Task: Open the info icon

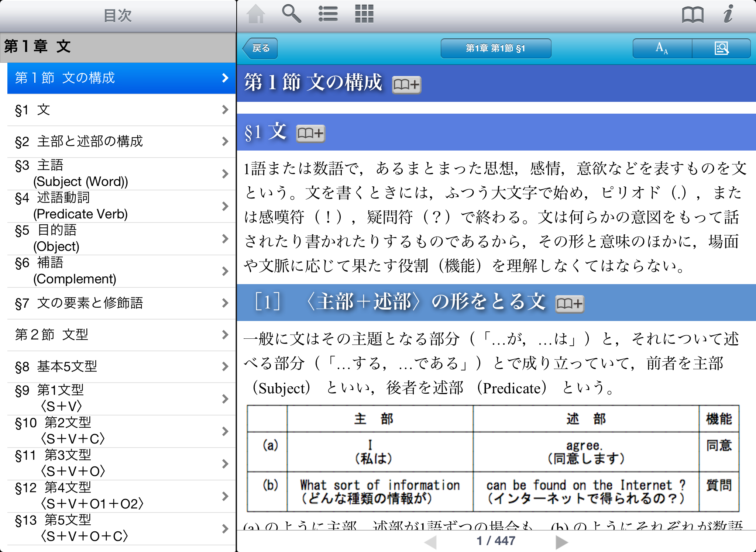Action: pos(728,14)
